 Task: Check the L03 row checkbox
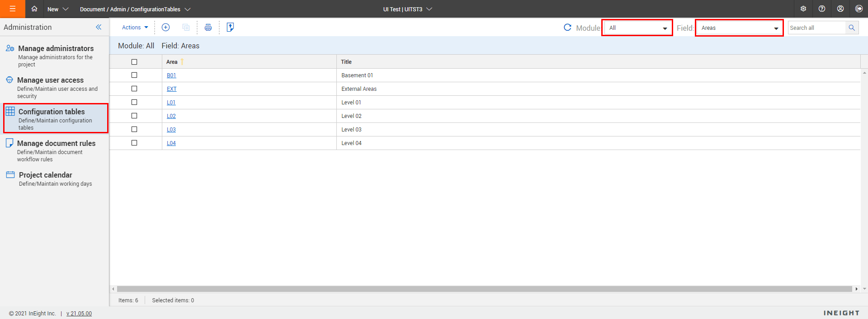pos(134,129)
